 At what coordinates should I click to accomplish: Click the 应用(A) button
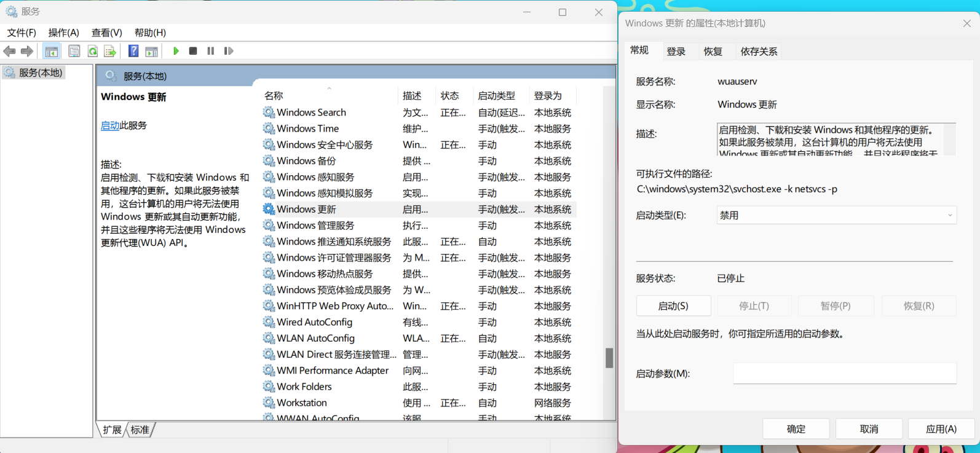pyautogui.click(x=941, y=429)
